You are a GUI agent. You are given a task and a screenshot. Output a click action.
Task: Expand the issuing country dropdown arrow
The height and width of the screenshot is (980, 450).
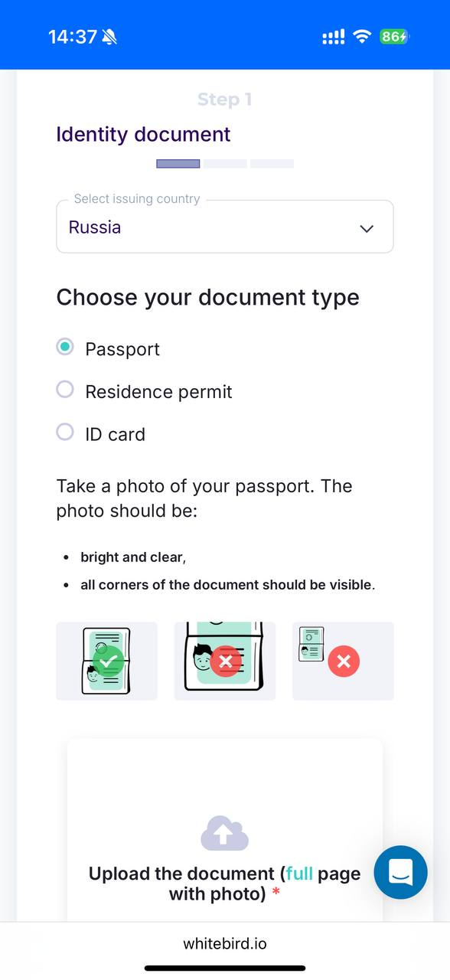click(x=367, y=228)
